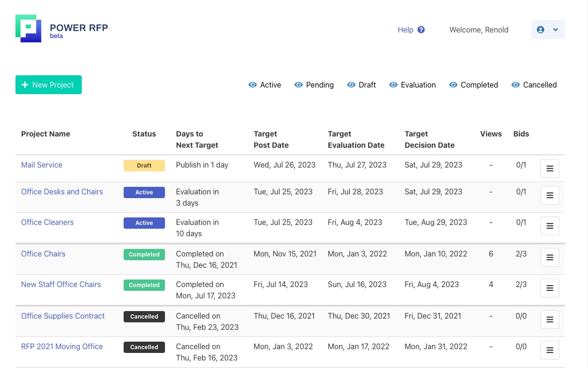Click the Welcome, Renold text

point(478,30)
